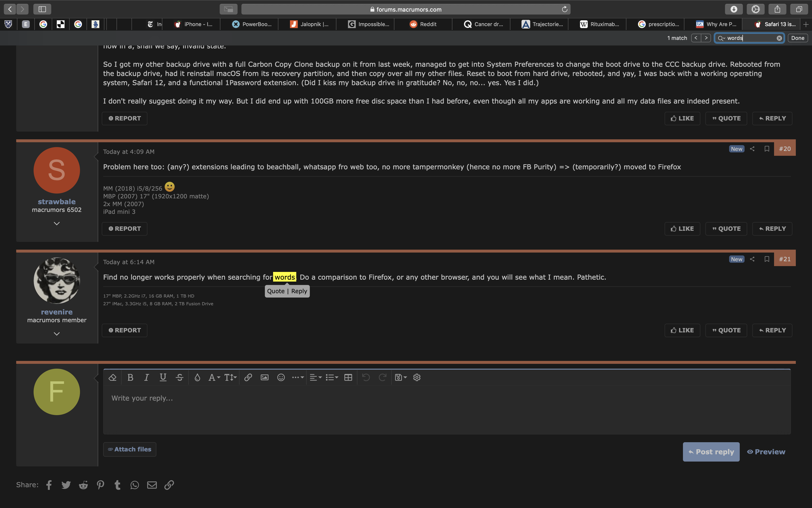This screenshot has width=812, height=508.
Task: Bookmark post #21
Action: [767, 259]
